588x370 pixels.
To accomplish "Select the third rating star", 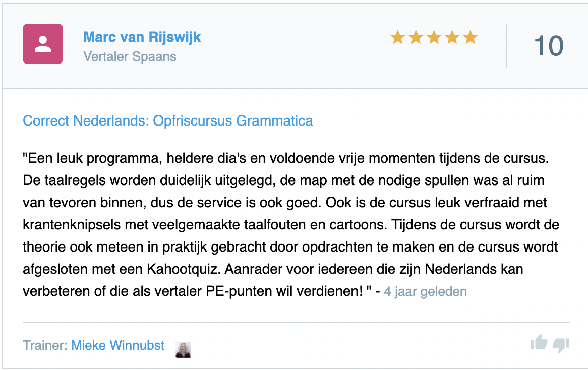I will [434, 37].
